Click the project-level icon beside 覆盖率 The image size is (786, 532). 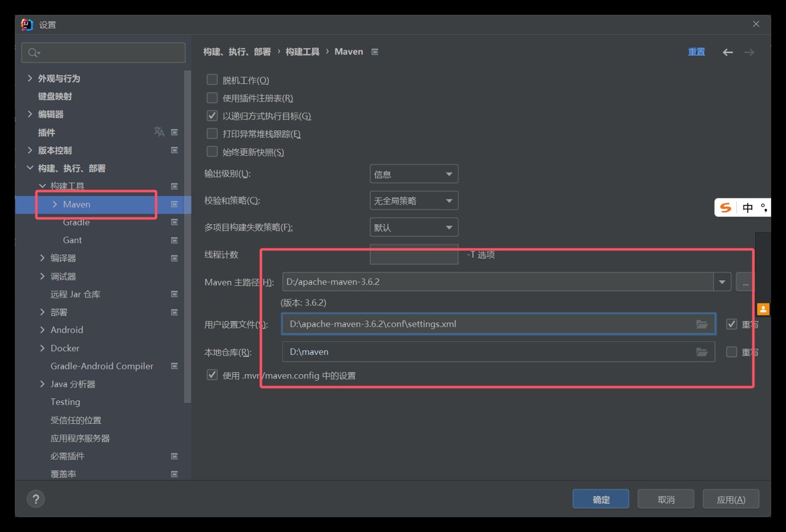(x=174, y=474)
